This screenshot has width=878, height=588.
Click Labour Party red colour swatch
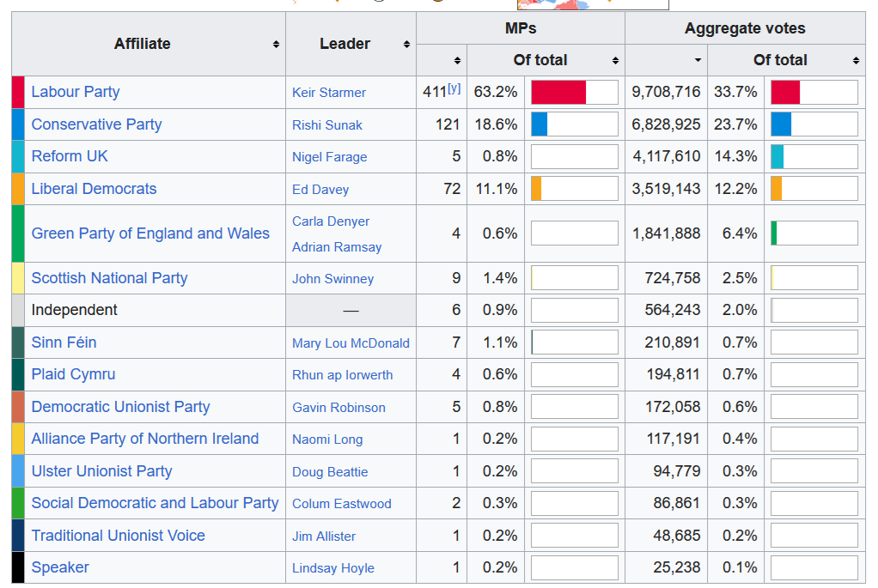tap(18, 93)
